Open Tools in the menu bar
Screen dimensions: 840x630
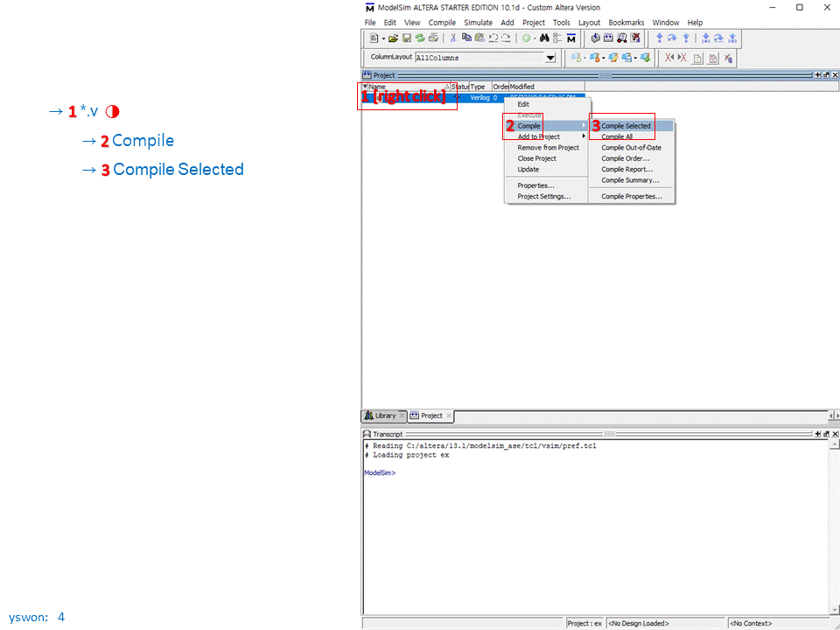coord(562,23)
